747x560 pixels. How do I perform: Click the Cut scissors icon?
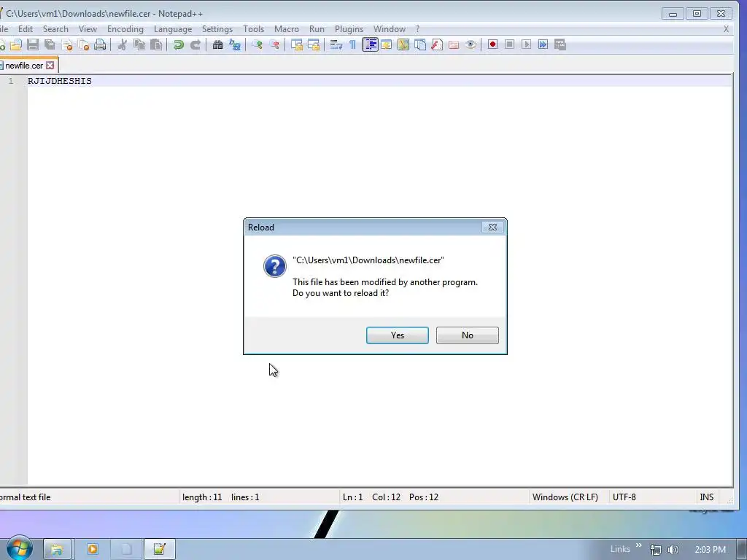tap(122, 44)
